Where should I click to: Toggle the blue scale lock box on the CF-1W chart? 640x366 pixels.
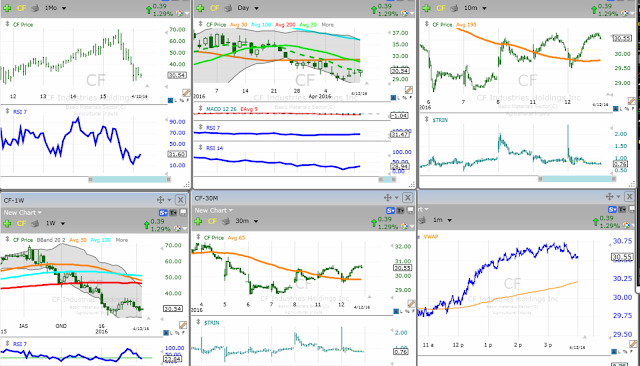(x=166, y=333)
